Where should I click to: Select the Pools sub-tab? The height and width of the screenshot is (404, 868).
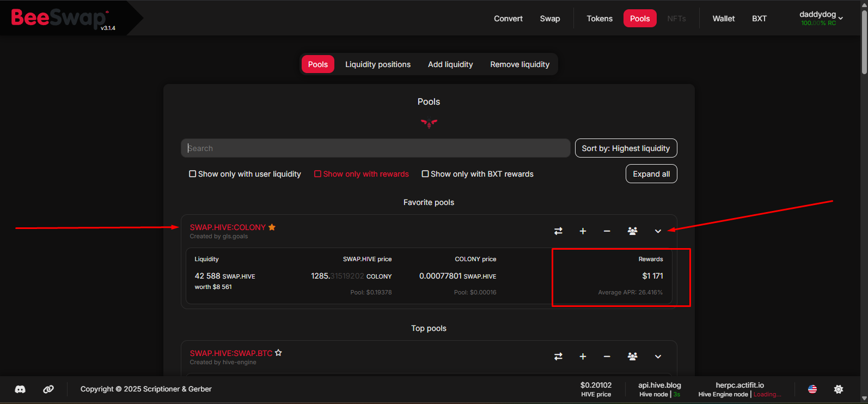[x=318, y=64]
